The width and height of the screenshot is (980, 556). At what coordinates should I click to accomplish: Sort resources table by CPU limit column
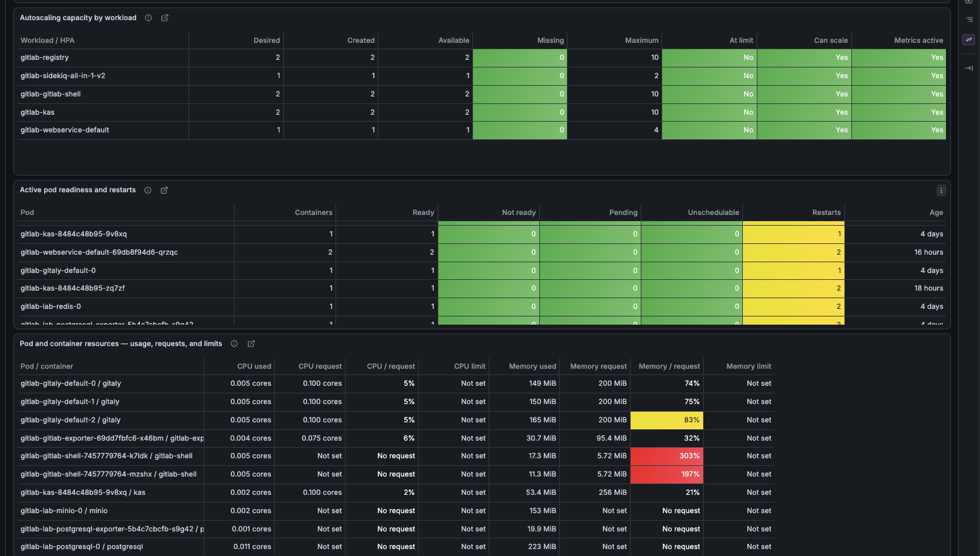click(x=470, y=366)
